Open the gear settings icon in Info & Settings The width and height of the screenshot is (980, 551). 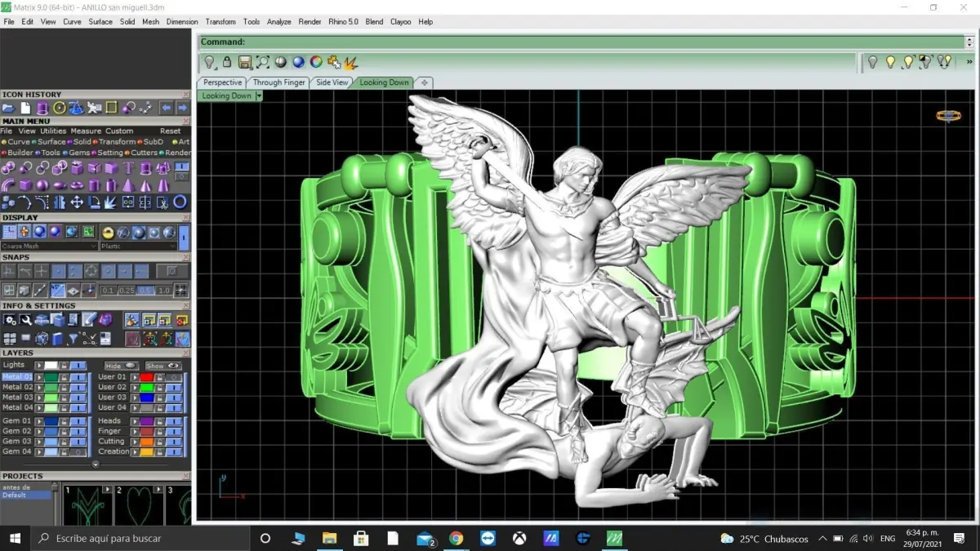[9, 319]
